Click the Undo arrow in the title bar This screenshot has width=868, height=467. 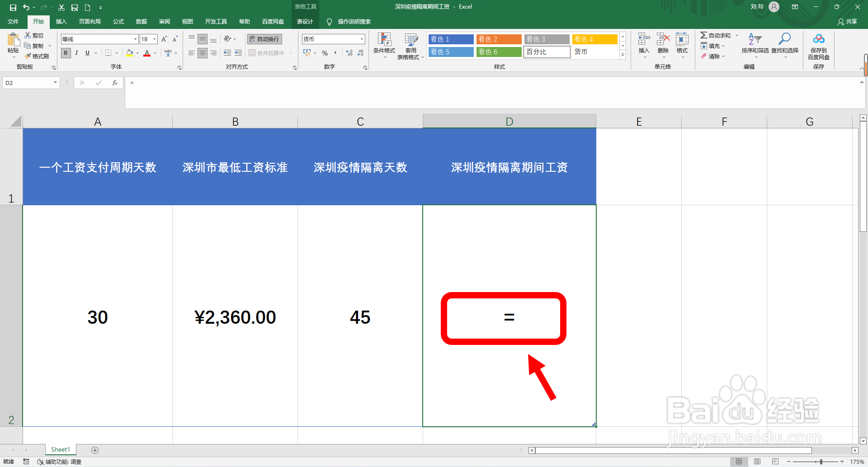(26, 7)
